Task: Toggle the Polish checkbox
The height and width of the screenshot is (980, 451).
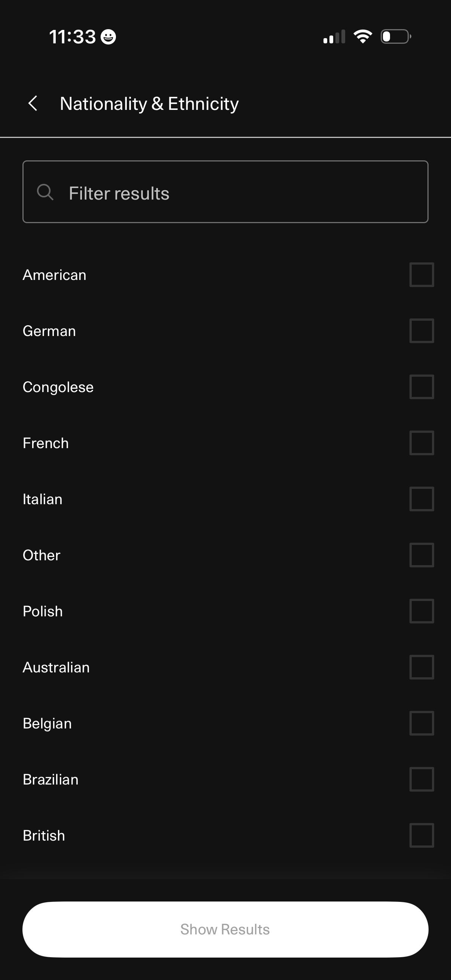Action: tap(421, 611)
